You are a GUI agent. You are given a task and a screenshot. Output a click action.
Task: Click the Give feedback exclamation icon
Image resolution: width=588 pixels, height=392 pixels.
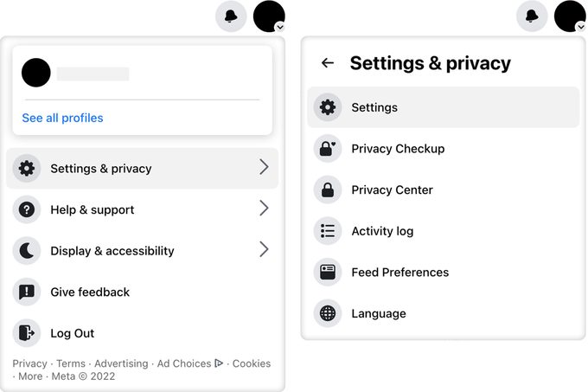pyautogui.click(x=27, y=292)
